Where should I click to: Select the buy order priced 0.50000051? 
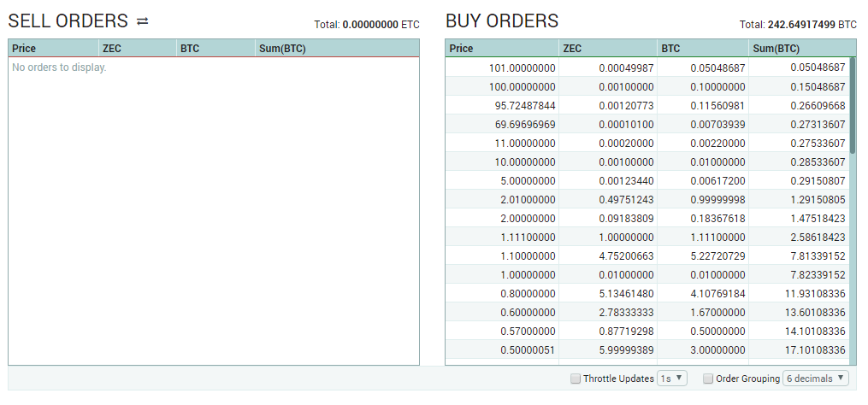tap(647, 349)
